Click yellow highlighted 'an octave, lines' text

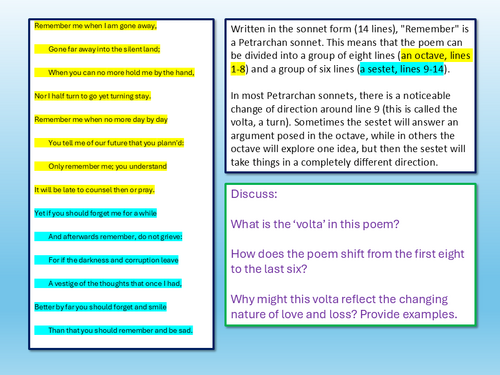436,55
